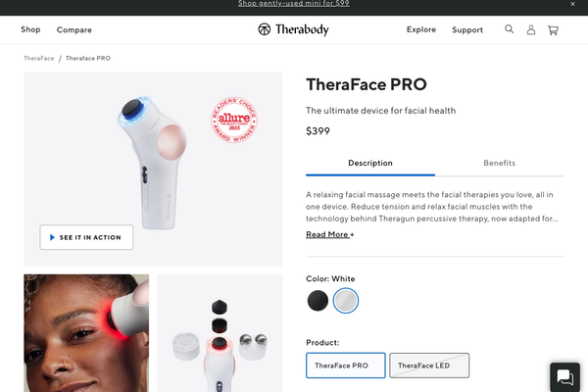Screen dimensions: 588x392
Task: Expand description with Read More
Action: (329, 234)
